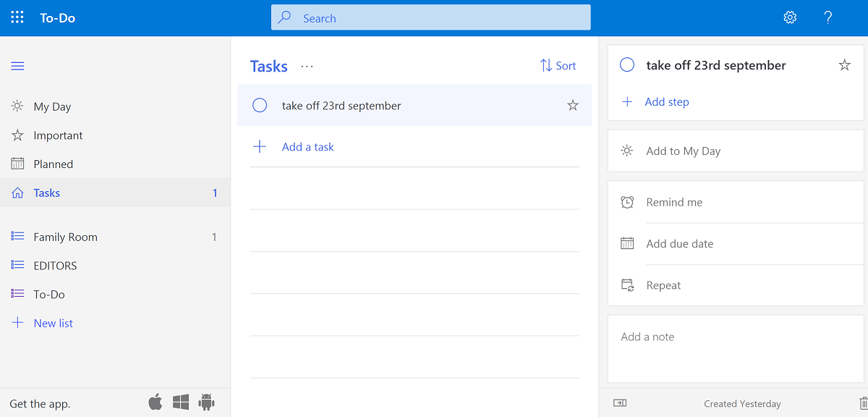Screen dimensions: 868x417
Task: Complete the task from the list-row circle
Action: 260,106
